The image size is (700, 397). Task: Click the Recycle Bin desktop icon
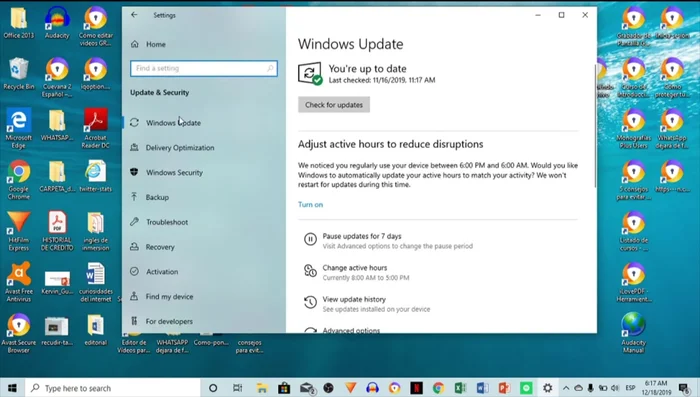(x=19, y=74)
